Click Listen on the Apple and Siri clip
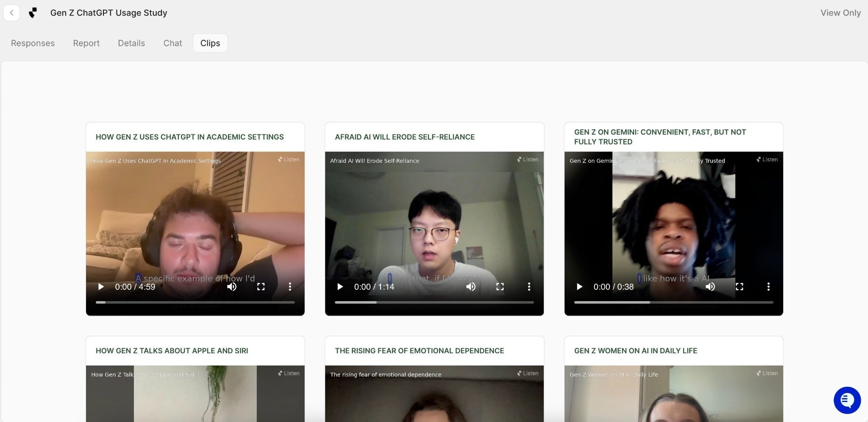This screenshot has width=868, height=422. click(289, 373)
